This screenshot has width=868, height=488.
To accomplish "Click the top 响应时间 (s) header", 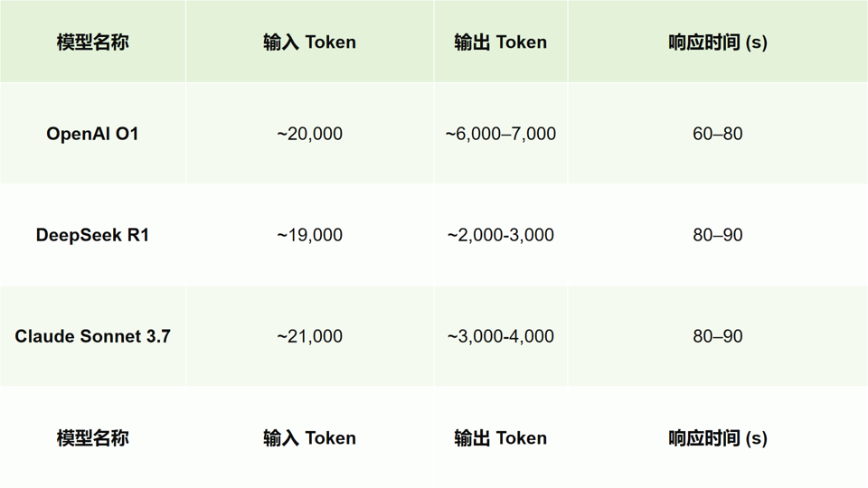I will 717,42.
